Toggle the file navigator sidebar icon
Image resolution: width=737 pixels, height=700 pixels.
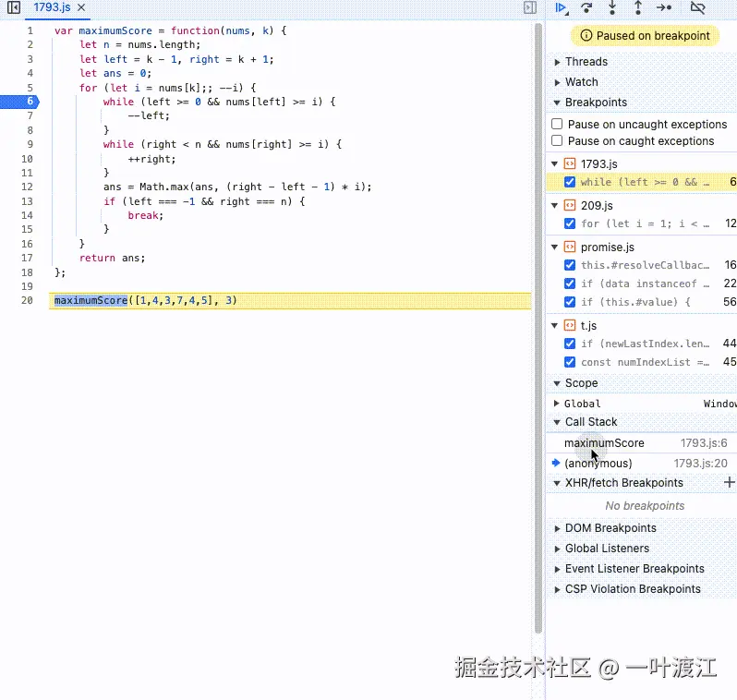coord(14,7)
